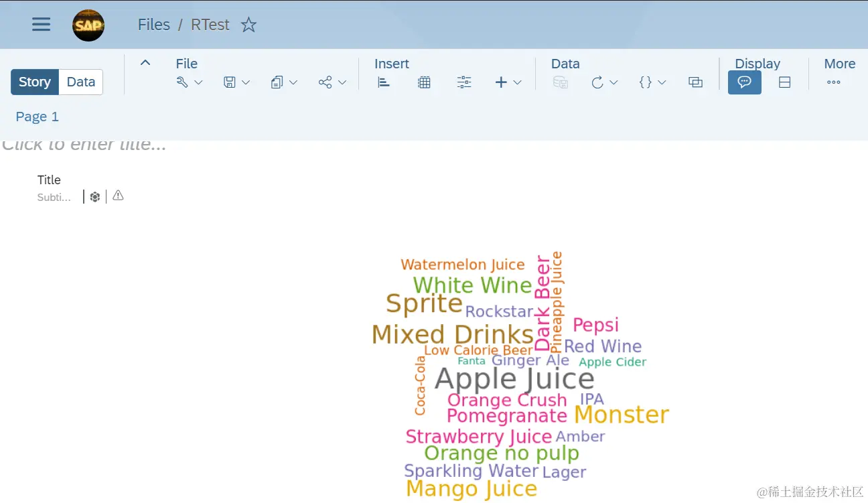Viewport: 868px width, 503px height.
Task: Click Rockstar in word cloud
Action: click(x=499, y=311)
